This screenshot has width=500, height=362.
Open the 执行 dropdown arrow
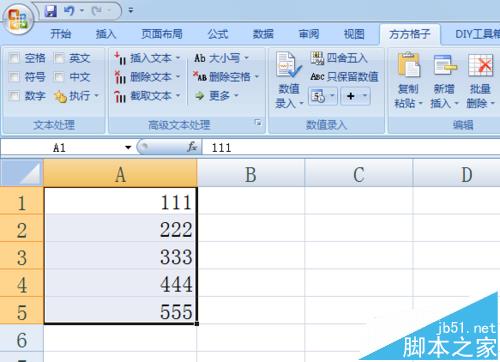point(97,96)
